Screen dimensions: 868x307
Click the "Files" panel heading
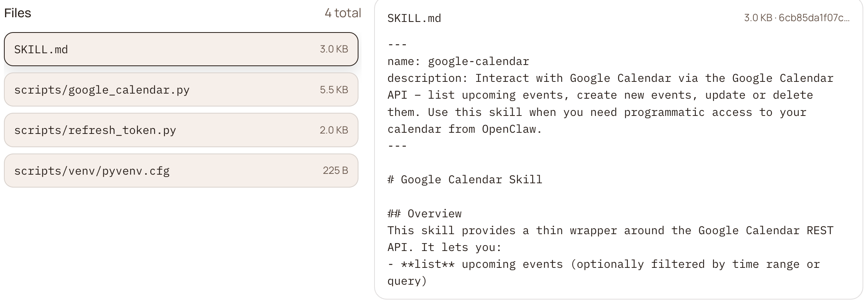click(x=18, y=13)
